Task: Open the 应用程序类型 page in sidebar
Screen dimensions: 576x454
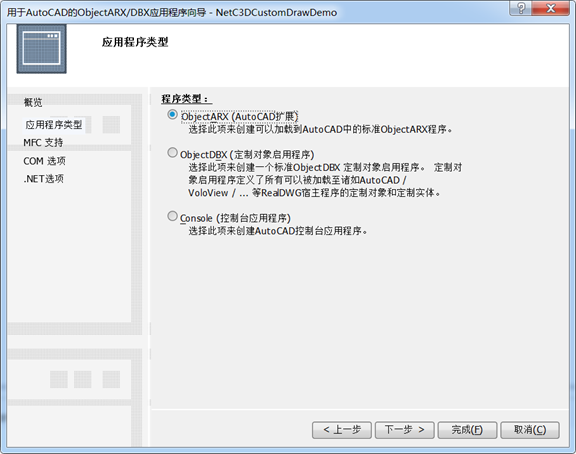Action: coord(54,125)
